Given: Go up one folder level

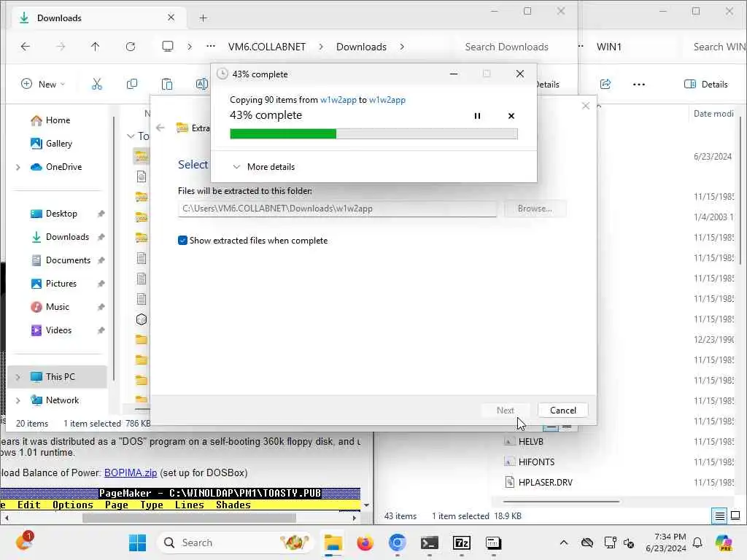Looking at the screenshot, I should [96, 47].
